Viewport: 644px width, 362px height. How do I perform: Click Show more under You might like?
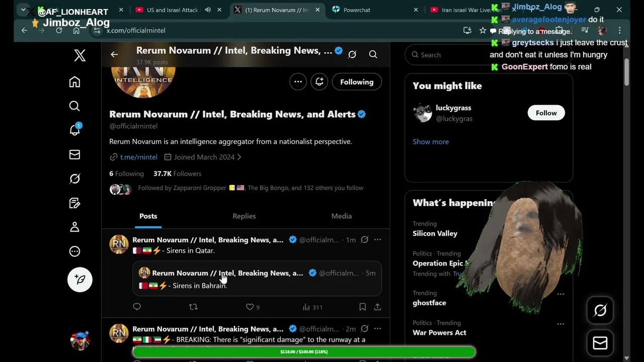coord(431,142)
